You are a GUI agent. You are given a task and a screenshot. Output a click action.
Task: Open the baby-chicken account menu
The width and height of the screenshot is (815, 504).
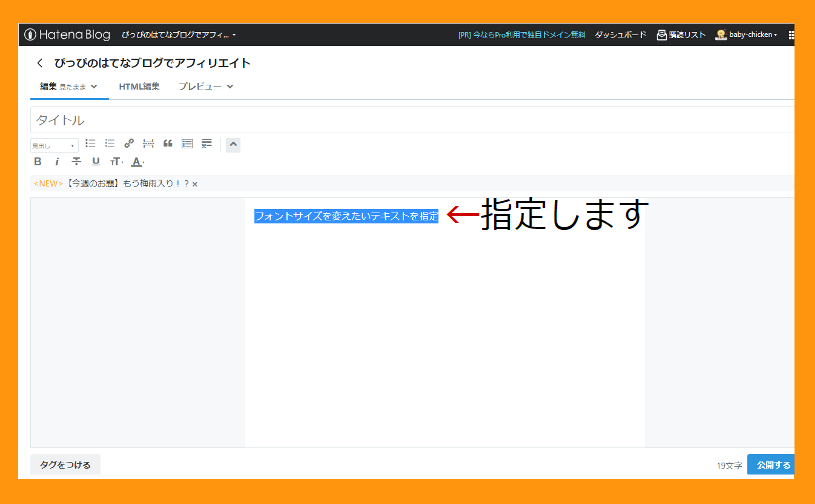coord(746,35)
